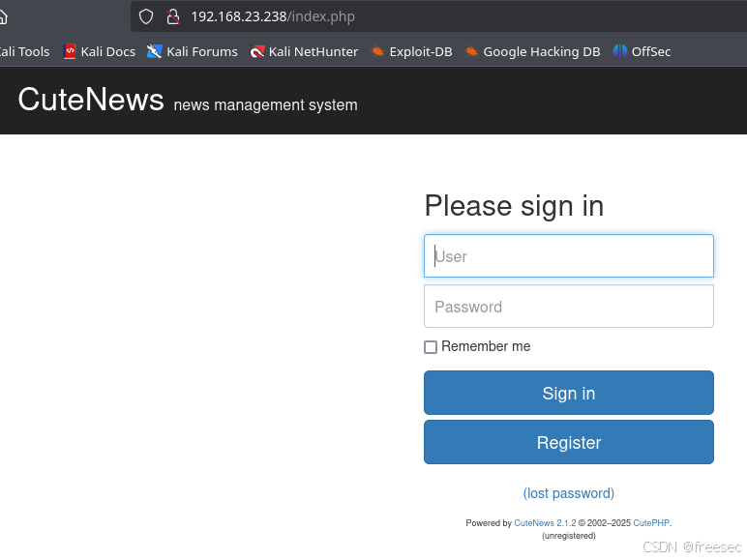747x560 pixels.
Task: Open the Kali Docs bookmark
Action: tap(100, 51)
